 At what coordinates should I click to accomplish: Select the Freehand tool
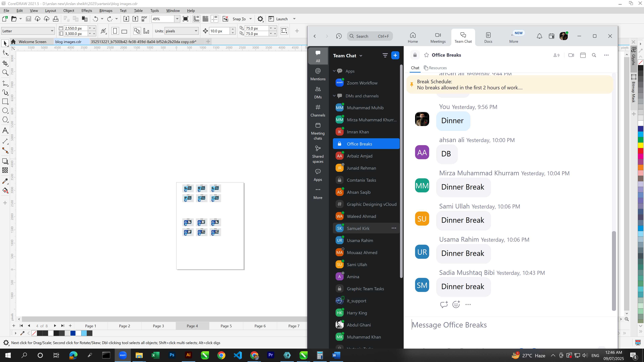(5, 83)
